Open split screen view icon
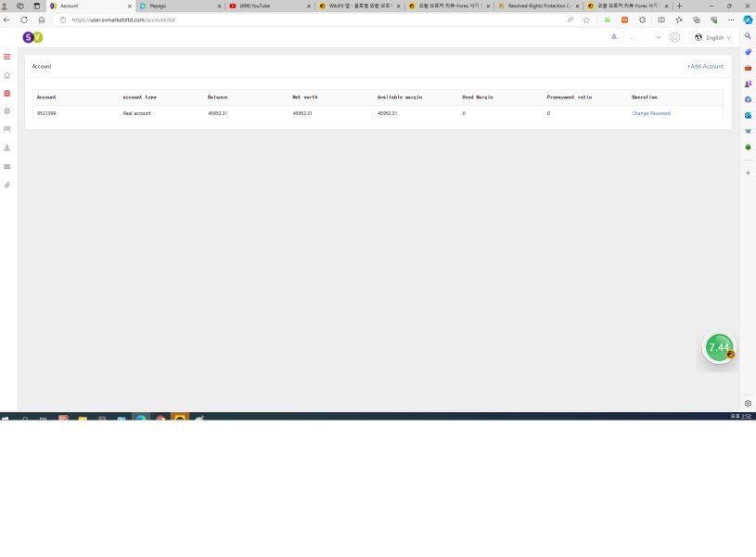Viewport: 756px width, 557px height. 661,19
